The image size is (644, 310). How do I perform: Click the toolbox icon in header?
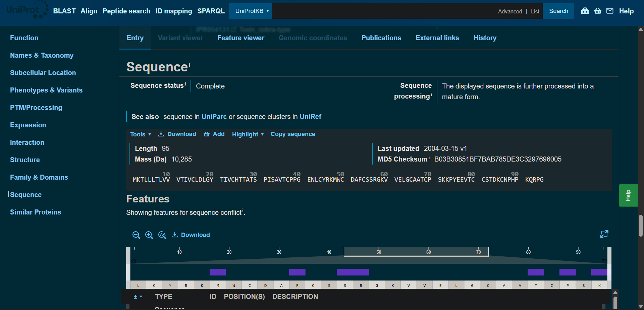click(x=585, y=11)
